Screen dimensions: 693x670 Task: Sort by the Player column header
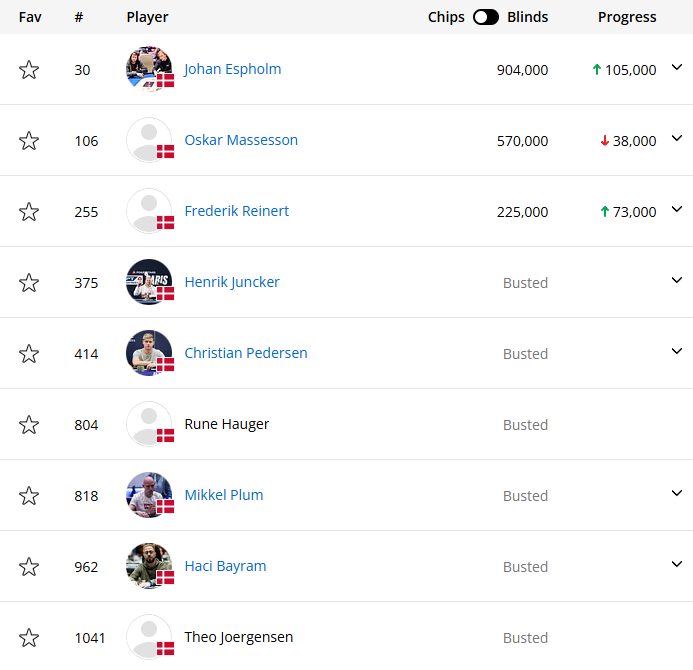pyautogui.click(x=147, y=17)
